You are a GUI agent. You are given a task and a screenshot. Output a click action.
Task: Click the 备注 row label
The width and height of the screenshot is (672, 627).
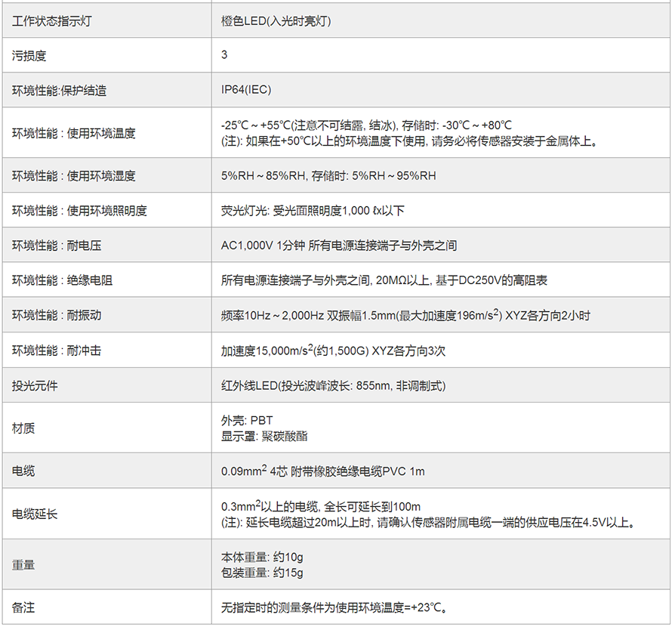(x=23, y=607)
